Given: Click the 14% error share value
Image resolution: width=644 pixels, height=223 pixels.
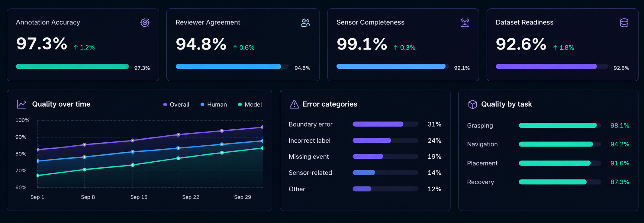Looking at the screenshot, I should [x=434, y=173].
